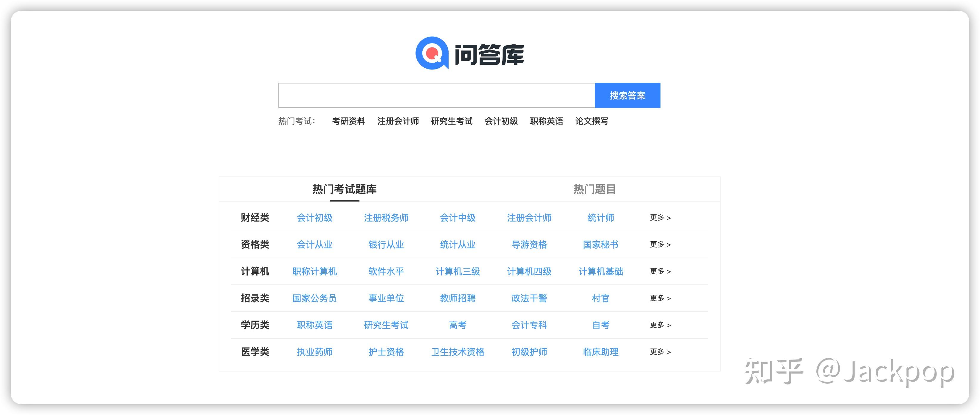Open 注册会计师 below the search box
This screenshot has height=415, width=980.
pos(398,121)
